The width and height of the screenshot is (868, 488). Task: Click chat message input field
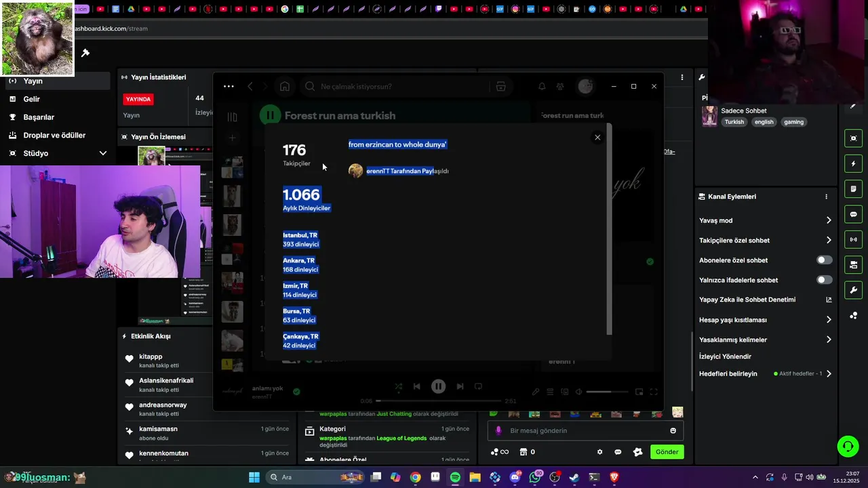[585, 430]
